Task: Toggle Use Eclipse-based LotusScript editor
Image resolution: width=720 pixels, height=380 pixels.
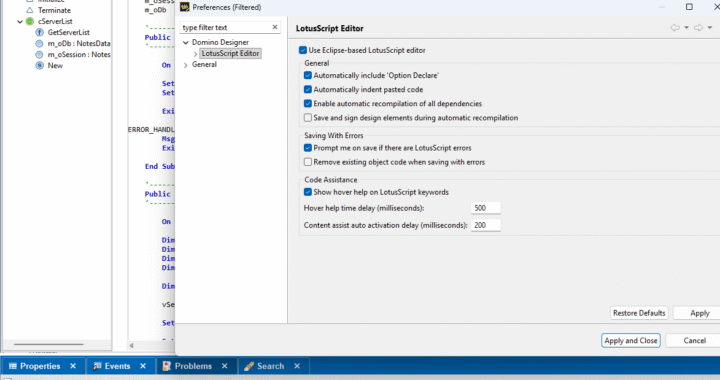Action: pos(303,50)
